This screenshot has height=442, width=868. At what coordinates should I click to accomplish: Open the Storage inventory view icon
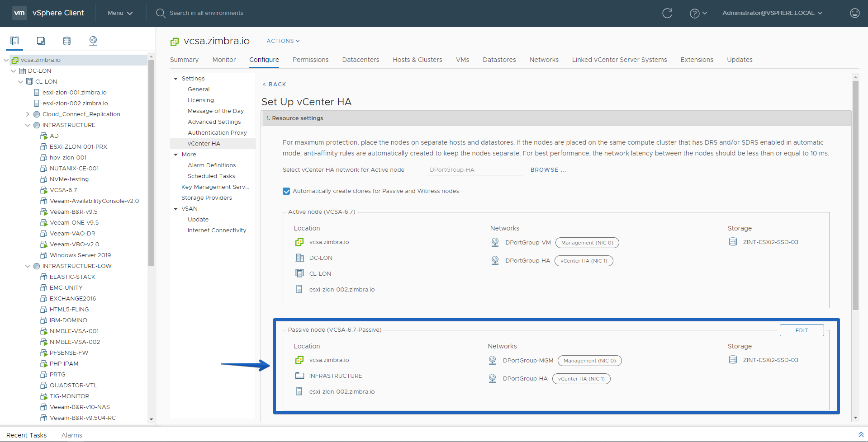67,41
